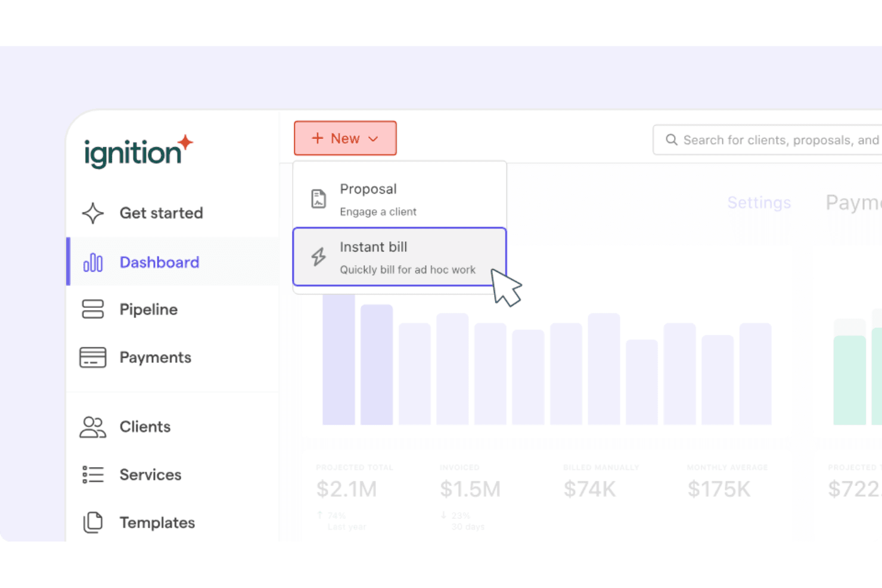Choose Proposal from the New menu
This screenshot has height=588, width=882.
[x=400, y=199]
